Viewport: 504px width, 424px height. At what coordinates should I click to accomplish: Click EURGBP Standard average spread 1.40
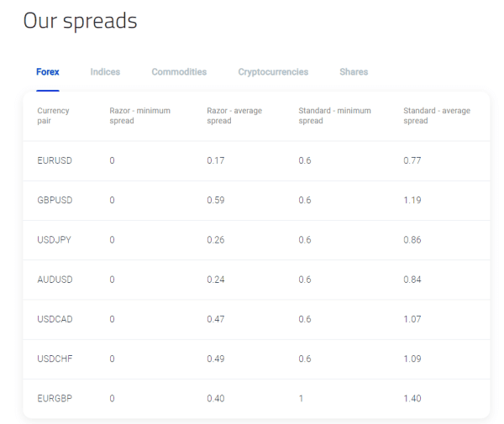[412, 398]
